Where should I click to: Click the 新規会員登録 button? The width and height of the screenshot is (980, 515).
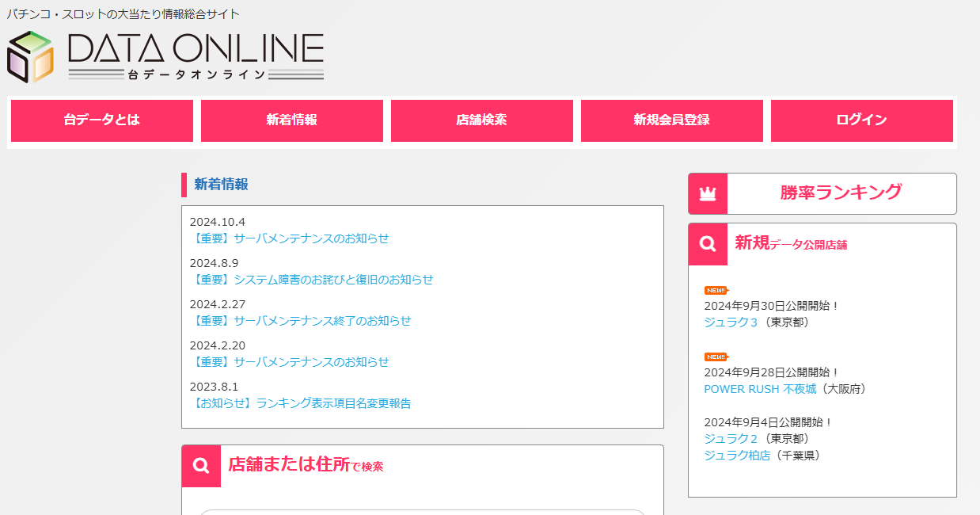click(x=671, y=120)
